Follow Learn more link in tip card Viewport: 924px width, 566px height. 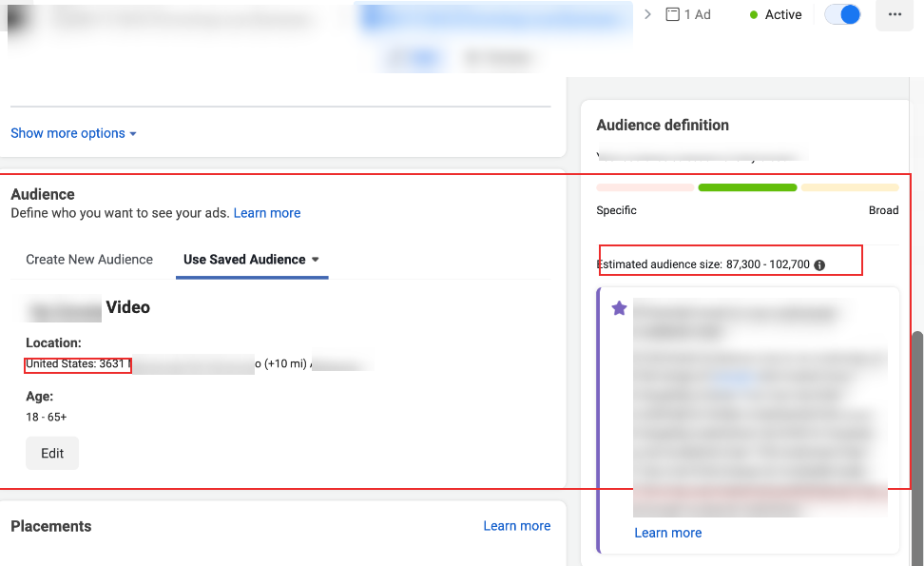point(667,533)
